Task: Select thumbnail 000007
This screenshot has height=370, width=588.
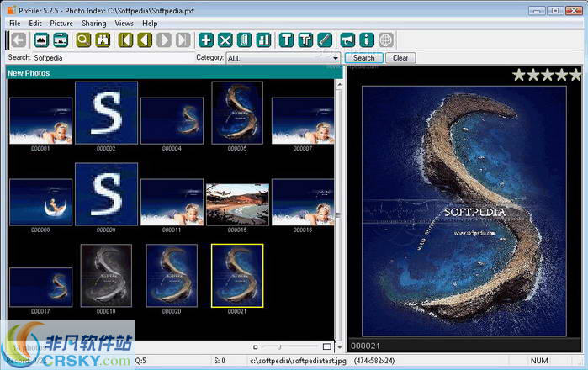Action: (303, 121)
